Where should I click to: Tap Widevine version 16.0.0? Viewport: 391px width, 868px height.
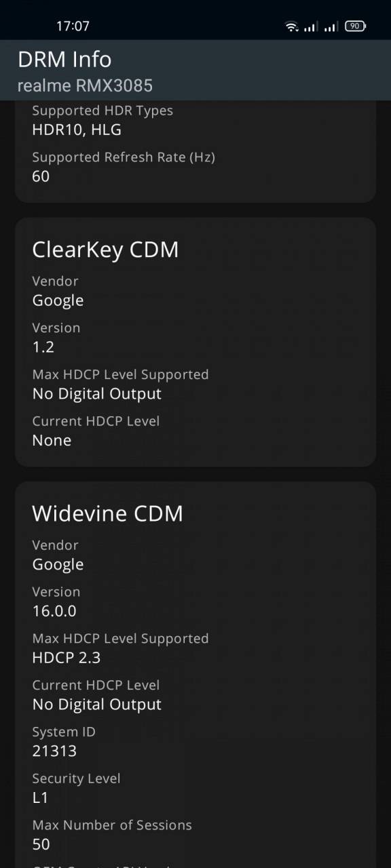[54, 611]
